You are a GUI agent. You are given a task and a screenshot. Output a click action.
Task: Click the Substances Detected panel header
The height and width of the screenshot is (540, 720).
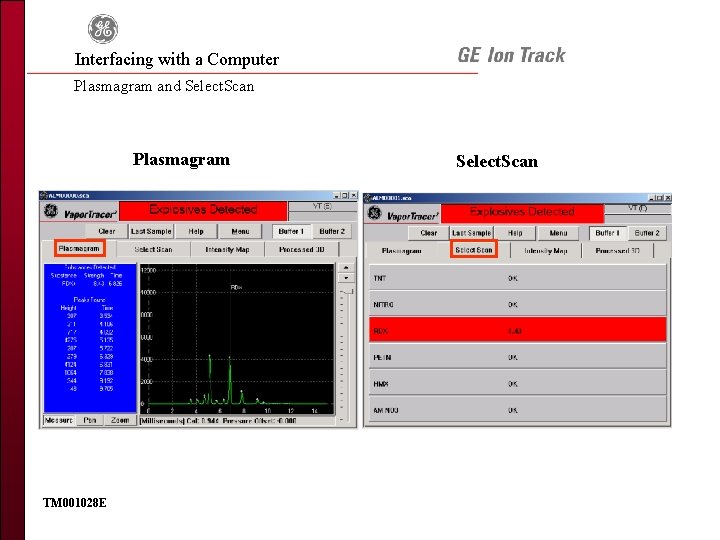90,267
